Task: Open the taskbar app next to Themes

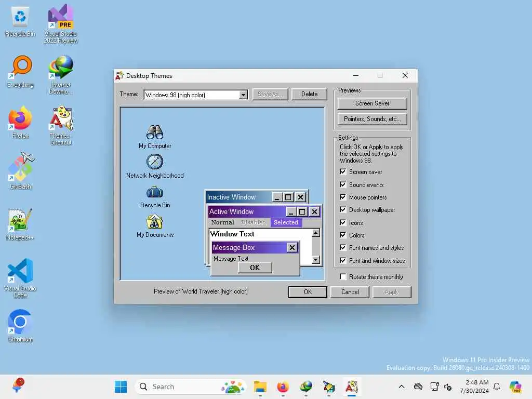Action: (329, 387)
